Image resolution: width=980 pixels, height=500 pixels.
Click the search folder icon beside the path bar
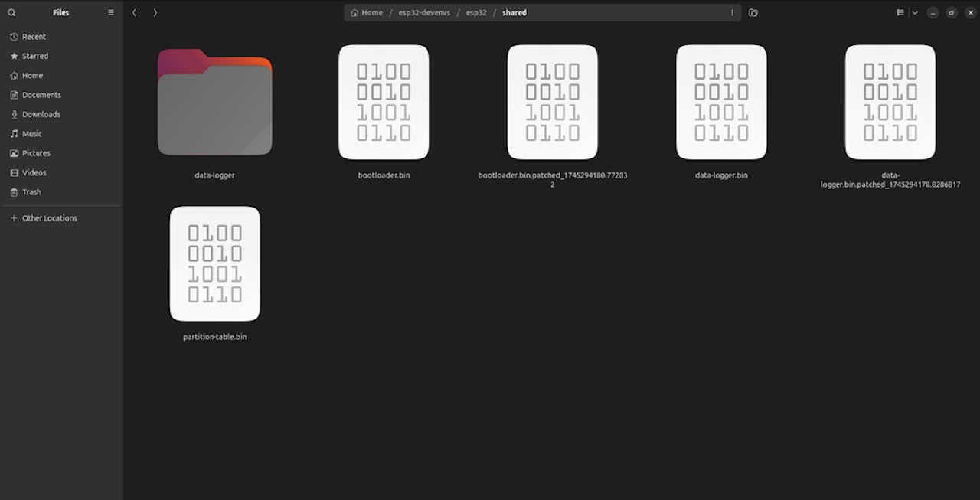click(x=753, y=12)
